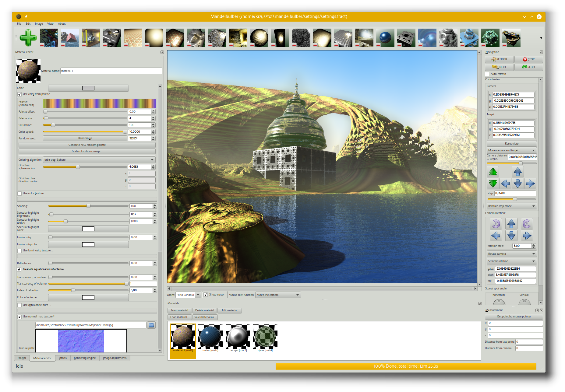Float the Navigation dock panel
565x392 pixels.
click(541, 52)
